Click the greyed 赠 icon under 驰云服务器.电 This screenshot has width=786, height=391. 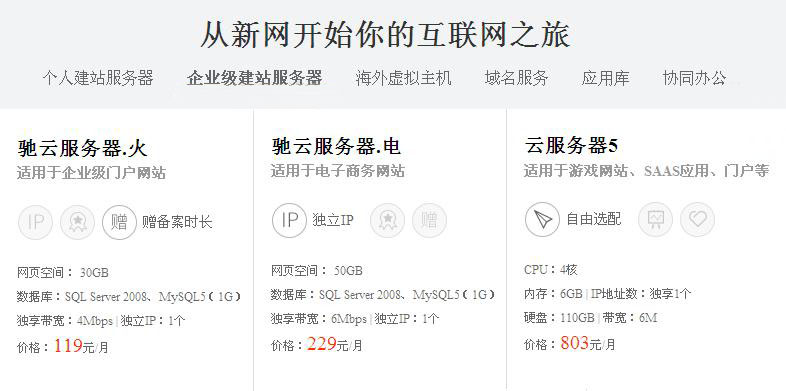(429, 220)
